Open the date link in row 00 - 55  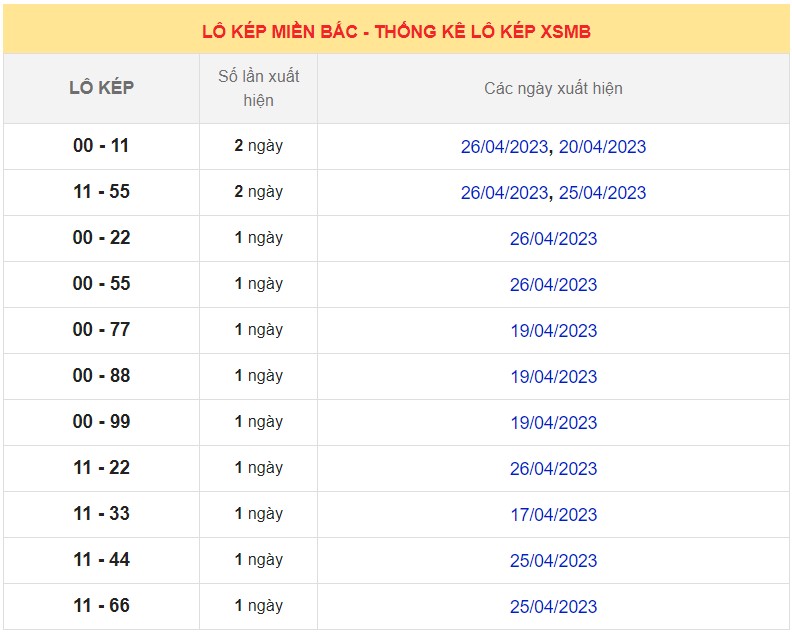pyautogui.click(x=553, y=284)
